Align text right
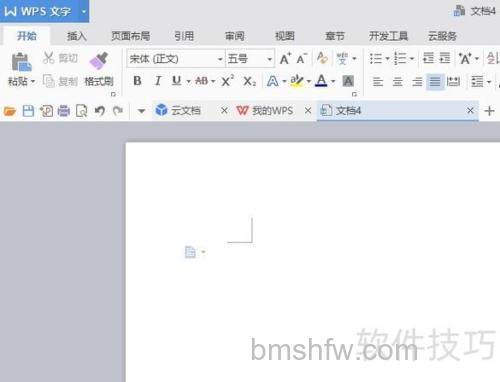The width and height of the screenshot is (500, 382). coord(417,82)
